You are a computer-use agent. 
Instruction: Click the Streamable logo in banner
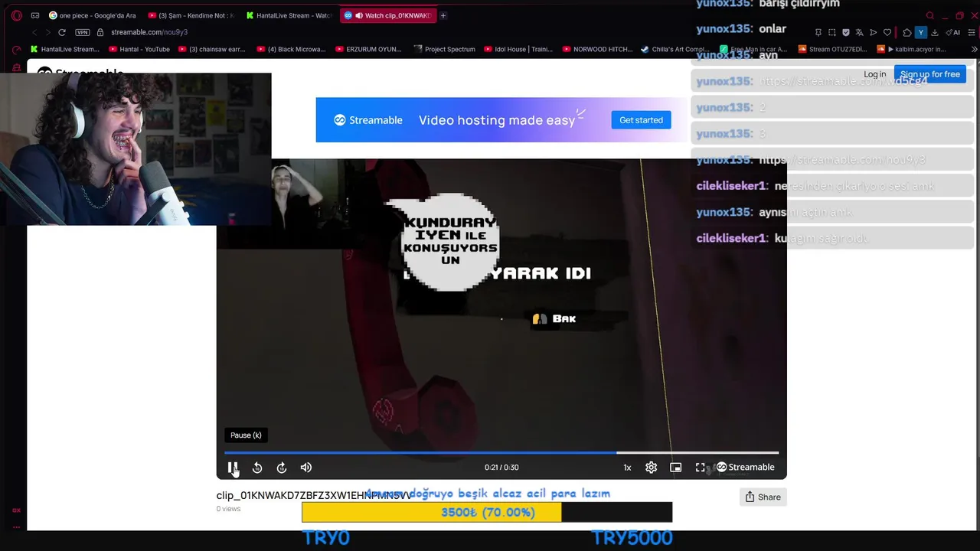point(368,120)
